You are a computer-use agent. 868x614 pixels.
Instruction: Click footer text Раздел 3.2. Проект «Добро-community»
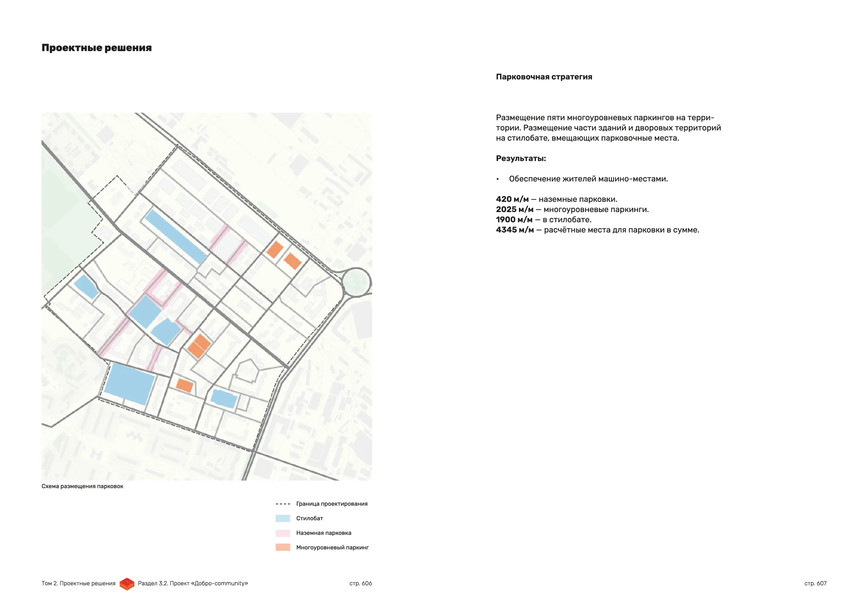193,583
